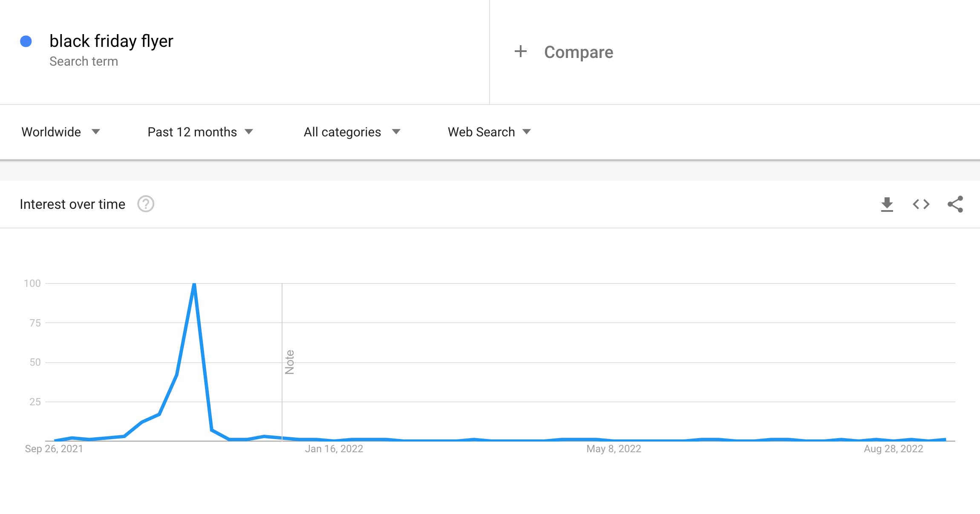The height and width of the screenshot is (514, 980).
Task: Select the black friday flyer search term
Action: [x=112, y=41]
